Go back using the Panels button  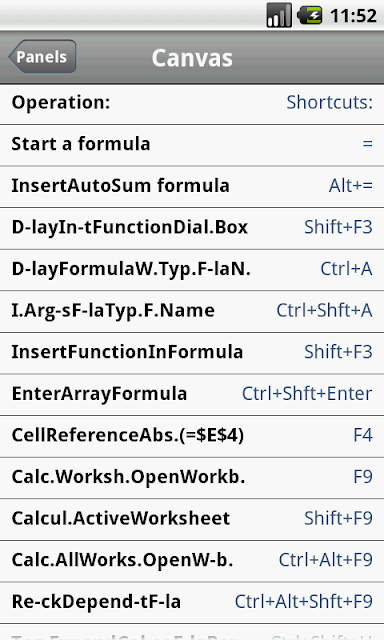tap(42, 57)
